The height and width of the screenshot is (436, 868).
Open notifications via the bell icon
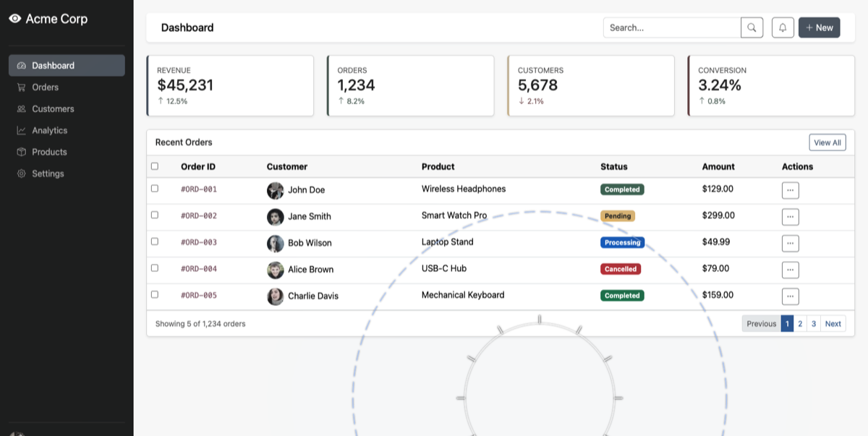coord(783,27)
